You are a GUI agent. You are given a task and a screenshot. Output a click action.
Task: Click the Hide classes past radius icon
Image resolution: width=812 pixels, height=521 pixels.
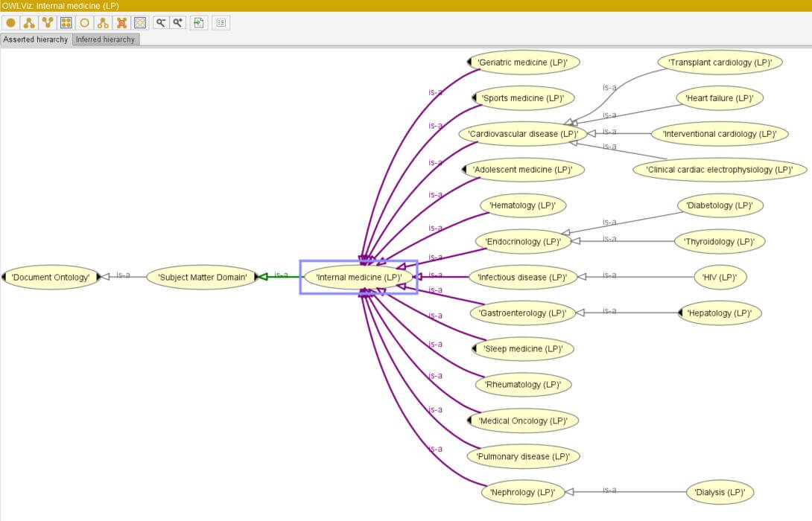(121, 23)
